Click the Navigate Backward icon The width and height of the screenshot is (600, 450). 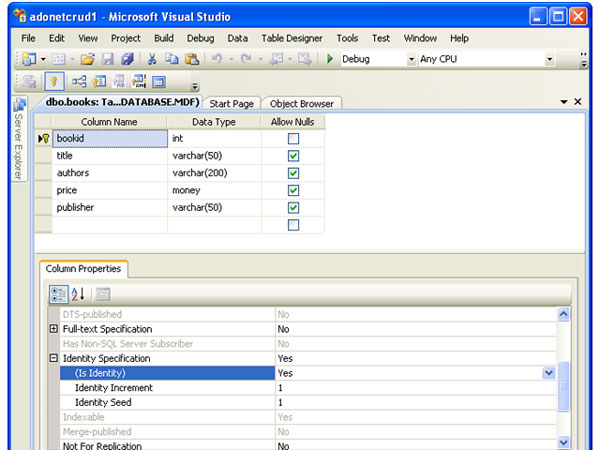click(276, 59)
